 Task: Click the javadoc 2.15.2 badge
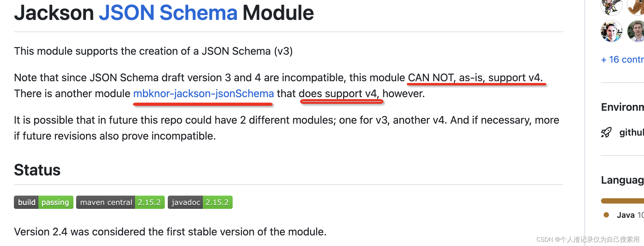click(x=200, y=202)
